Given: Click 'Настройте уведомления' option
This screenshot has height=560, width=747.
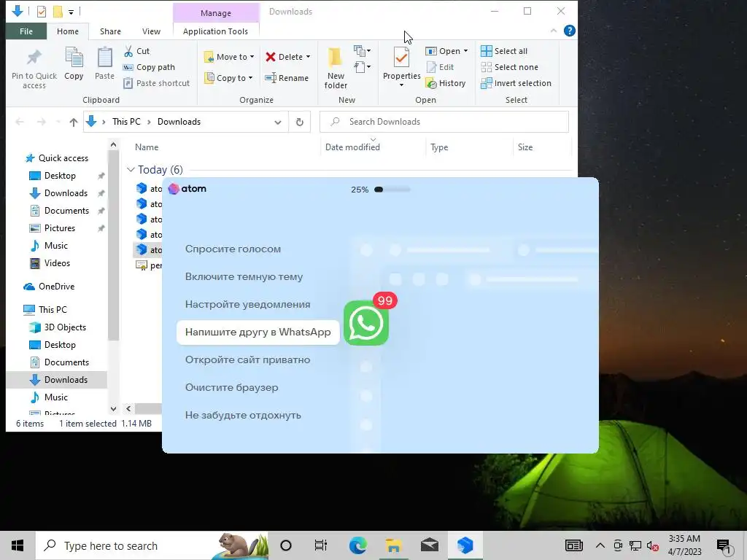Looking at the screenshot, I should (x=248, y=304).
